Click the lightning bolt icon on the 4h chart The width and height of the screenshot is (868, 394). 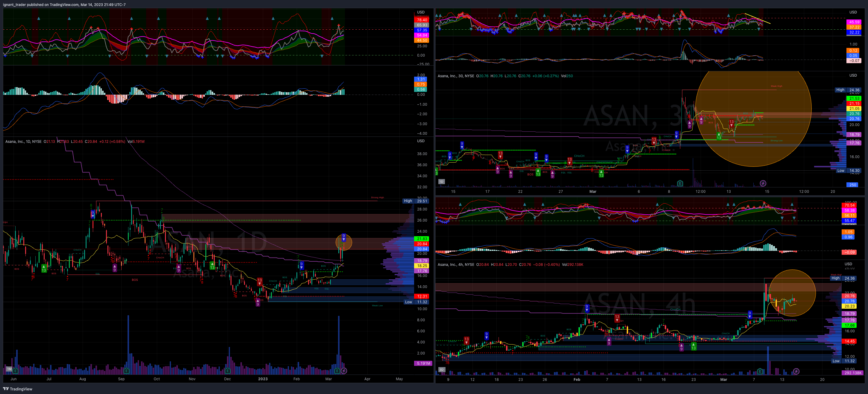pyautogui.click(x=796, y=371)
